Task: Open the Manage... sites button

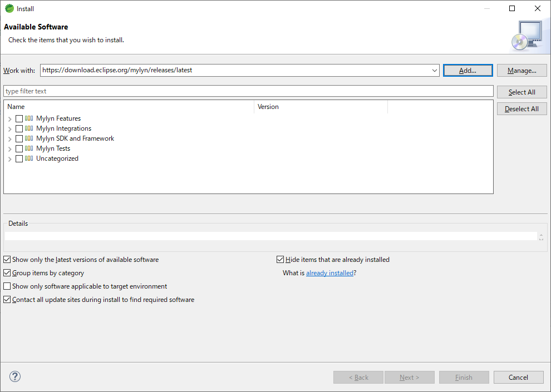Action: 522,71
